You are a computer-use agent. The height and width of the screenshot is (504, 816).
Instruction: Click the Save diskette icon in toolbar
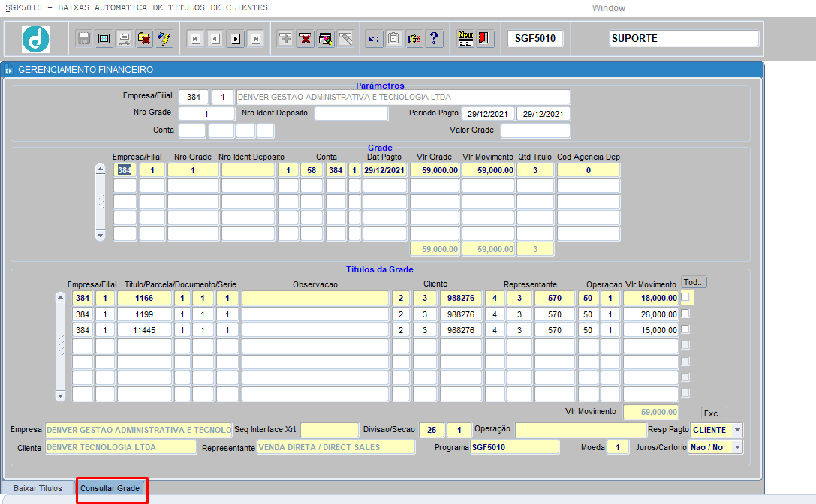[84, 39]
